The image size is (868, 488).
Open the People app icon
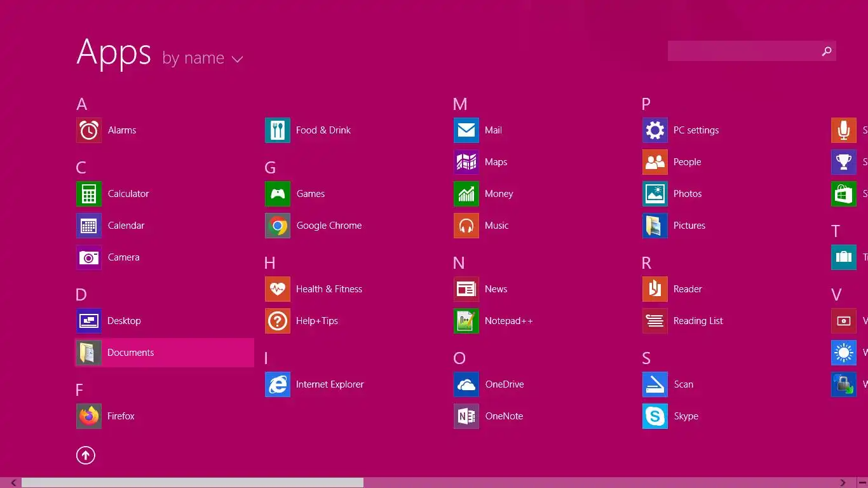pos(655,162)
